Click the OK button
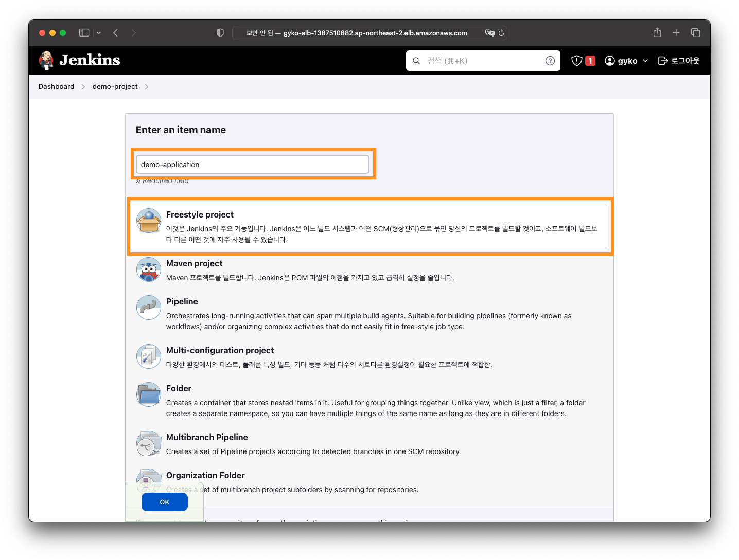The image size is (739, 560). pos(165,502)
